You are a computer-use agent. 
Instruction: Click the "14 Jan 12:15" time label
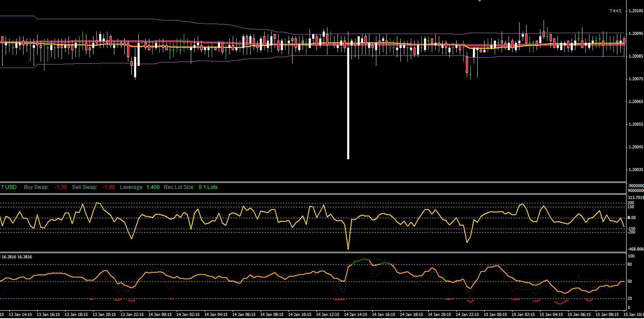328,314
